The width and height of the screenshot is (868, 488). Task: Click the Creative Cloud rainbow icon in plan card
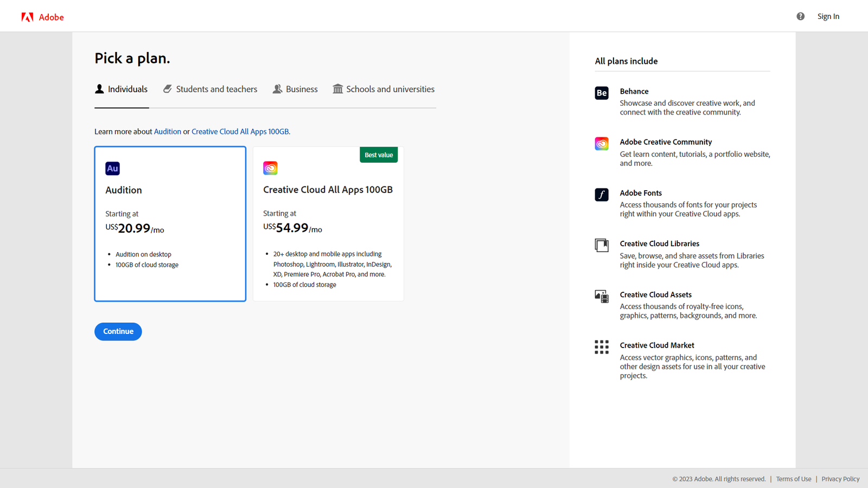pyautogui.click(x=270, y=168)
